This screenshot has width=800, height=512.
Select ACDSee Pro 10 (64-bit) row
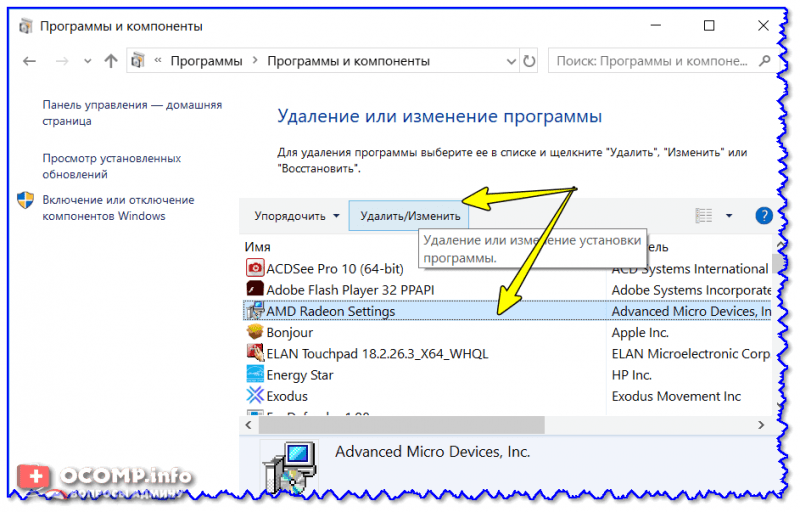pyautogui.click(x=335, y=269)
